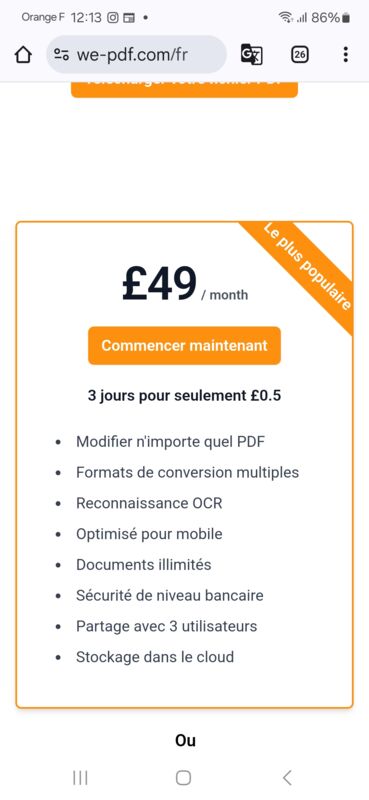Tap the Google Translate icon
This screenshot has width=369, height=800.
[252, 55]
